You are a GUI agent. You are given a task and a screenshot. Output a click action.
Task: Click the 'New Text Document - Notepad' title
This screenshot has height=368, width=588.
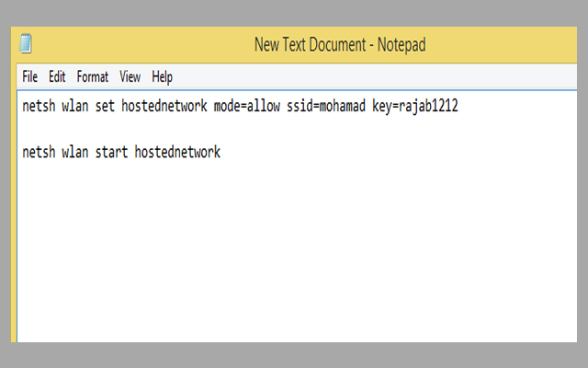339,44
